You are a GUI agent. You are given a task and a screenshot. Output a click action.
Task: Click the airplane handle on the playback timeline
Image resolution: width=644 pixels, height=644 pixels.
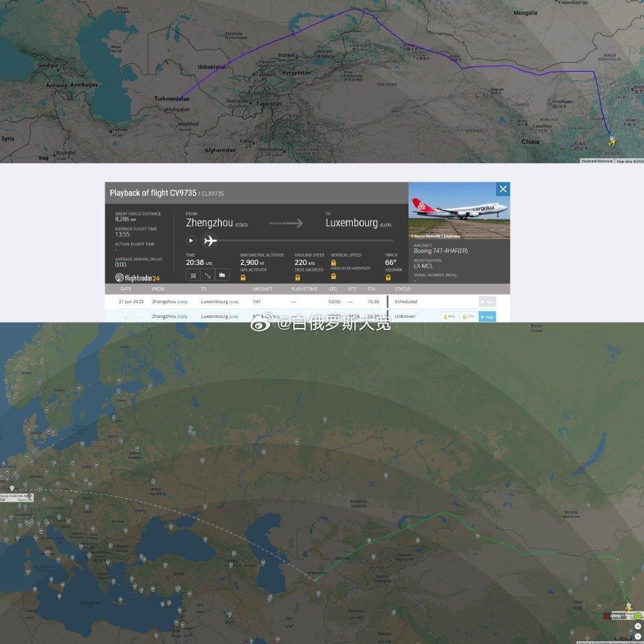(210, 241)
